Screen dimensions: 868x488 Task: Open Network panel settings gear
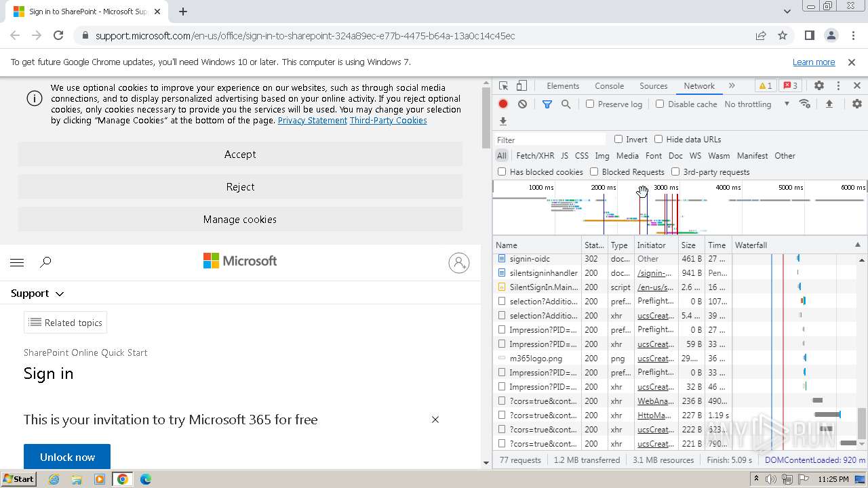coord(857,104)
